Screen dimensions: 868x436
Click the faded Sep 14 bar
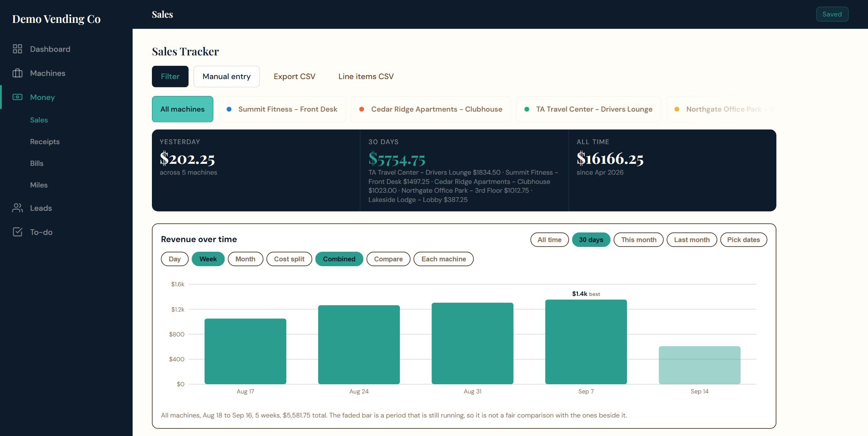point(700,365)
